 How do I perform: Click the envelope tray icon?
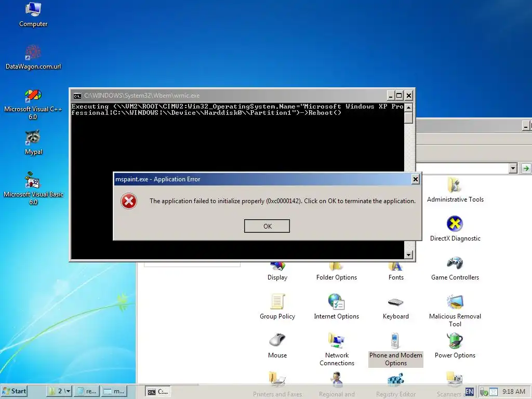pyautogui.click(x=493, y=392)
